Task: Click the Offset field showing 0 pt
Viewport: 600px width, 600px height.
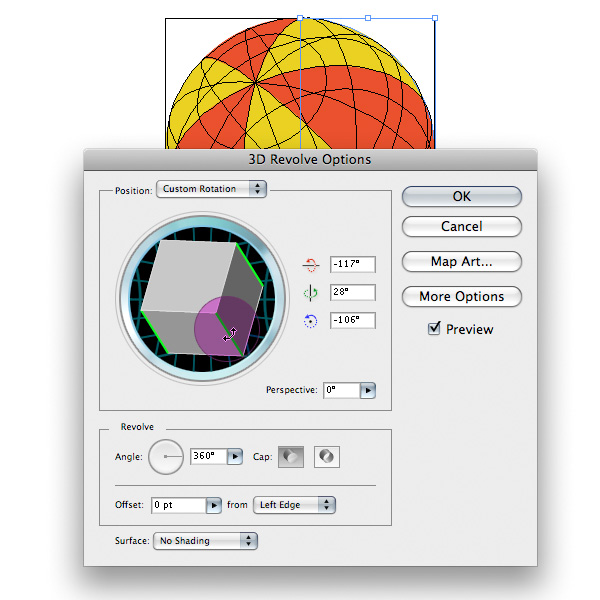Action: (179, 505)
